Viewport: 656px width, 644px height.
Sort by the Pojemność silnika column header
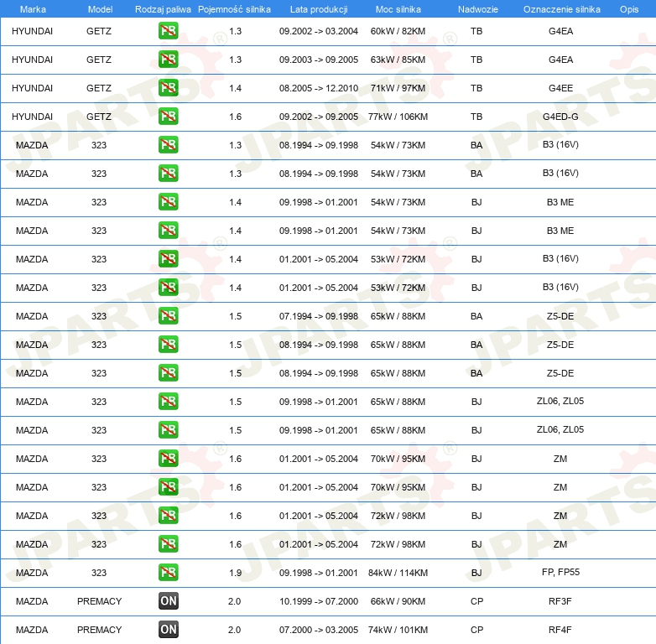tap(234, 9)
